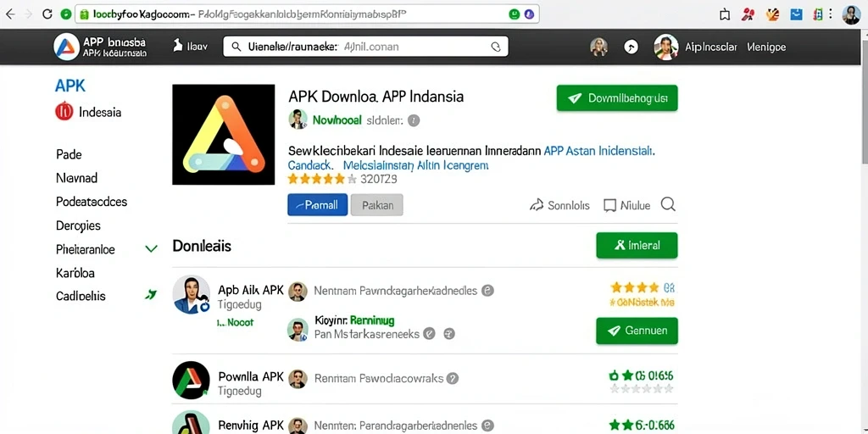868x434 pixels.
Task: Click the 'APK' sidebar heading
Action: pos(70,86)
